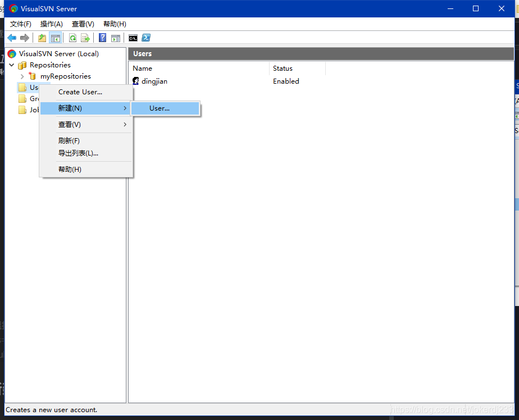Screen dimensions: 519x420
Task: Collapse the Repositories tree node
Action: pyautogui.click(x=12, y=65)
